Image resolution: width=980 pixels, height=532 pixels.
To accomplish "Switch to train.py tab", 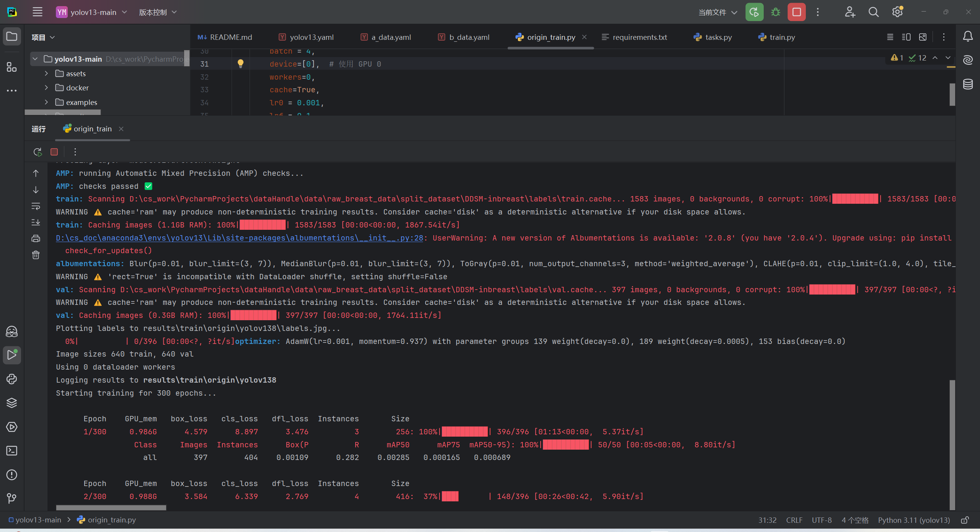I will 777,37.
